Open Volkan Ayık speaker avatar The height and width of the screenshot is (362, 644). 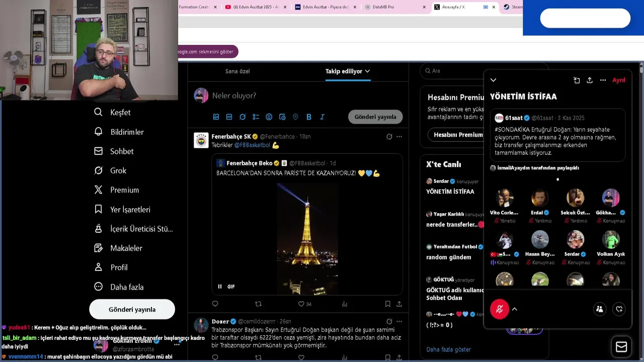(x=611, y=239)
